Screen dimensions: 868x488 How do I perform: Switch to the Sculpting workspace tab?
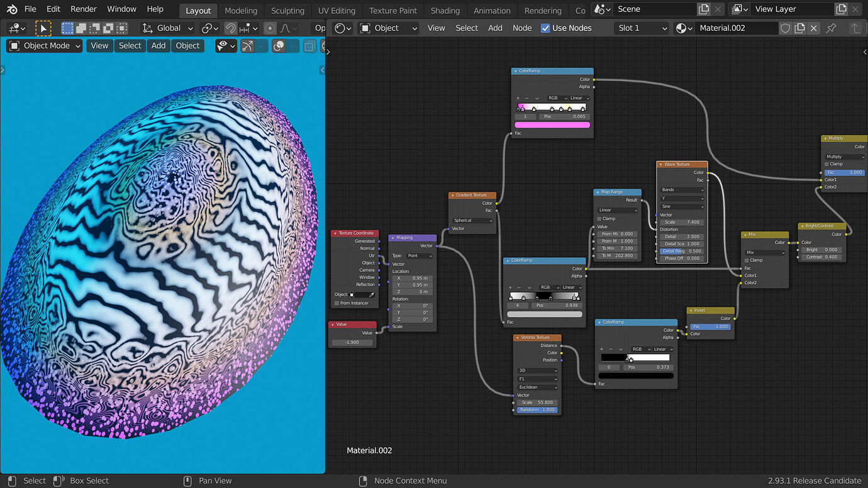pos(287,11)
